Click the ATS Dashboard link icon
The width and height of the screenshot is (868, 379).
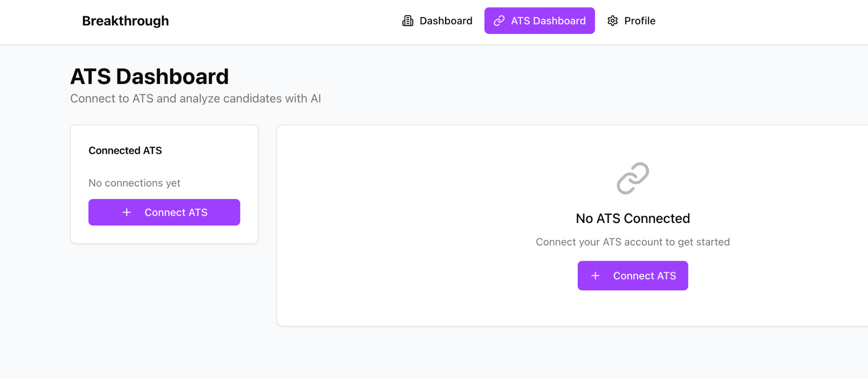coord(499,21)
